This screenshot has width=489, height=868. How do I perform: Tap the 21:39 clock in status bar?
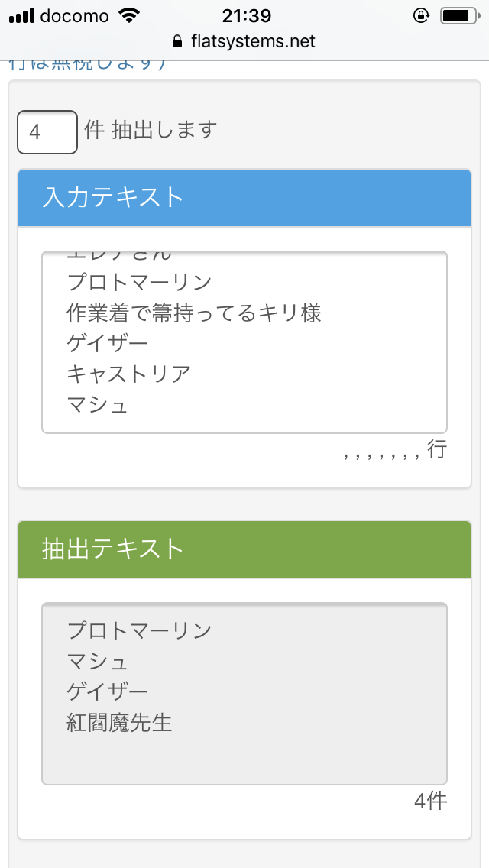(246, 15)
